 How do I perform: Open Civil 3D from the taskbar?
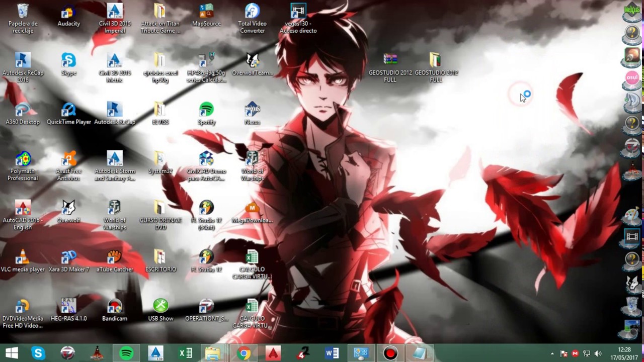point(155,353)
